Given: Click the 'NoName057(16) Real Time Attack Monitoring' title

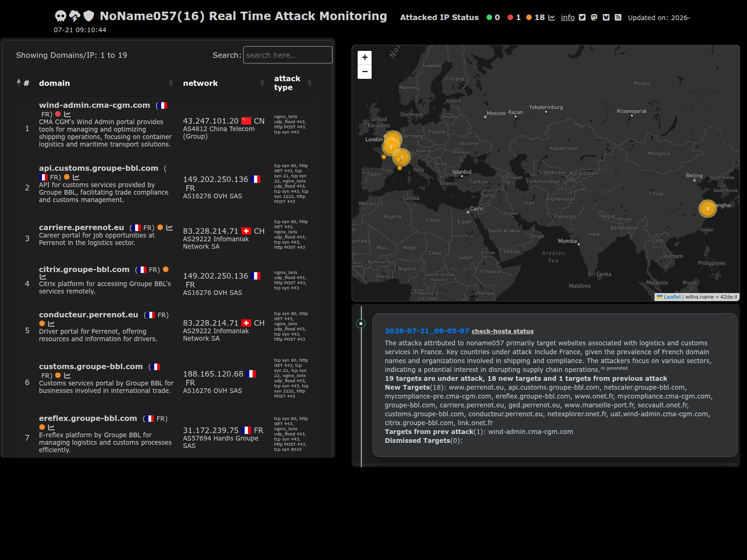Looking at the screenshot, I should pyautogui.click(x=243, y=16).
